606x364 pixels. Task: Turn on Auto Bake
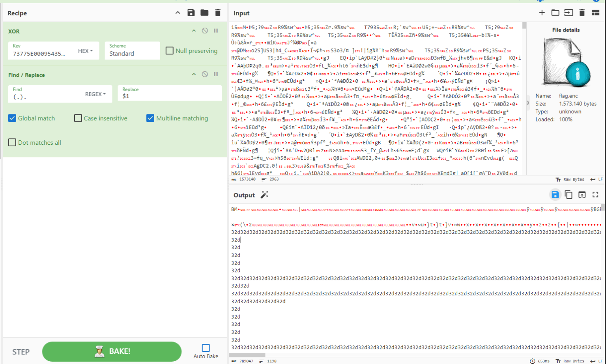pyautogui.click(x=206, y=348)
